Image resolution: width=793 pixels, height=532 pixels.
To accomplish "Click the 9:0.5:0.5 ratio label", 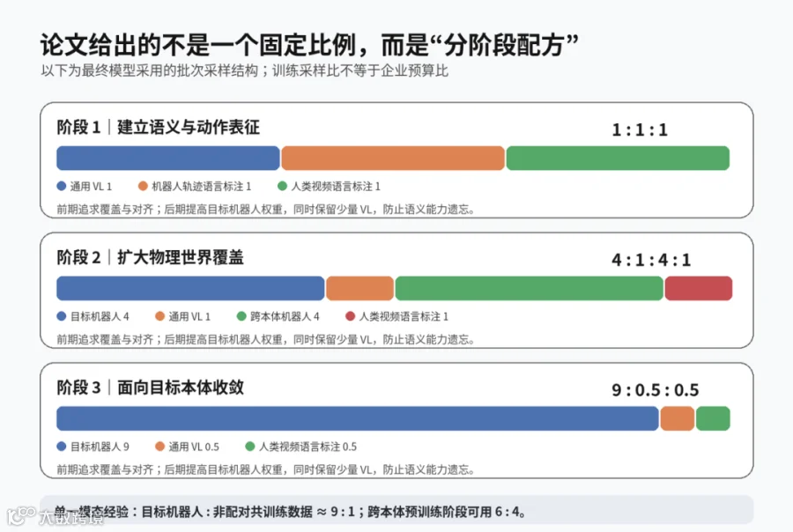I will click(655, 390).
